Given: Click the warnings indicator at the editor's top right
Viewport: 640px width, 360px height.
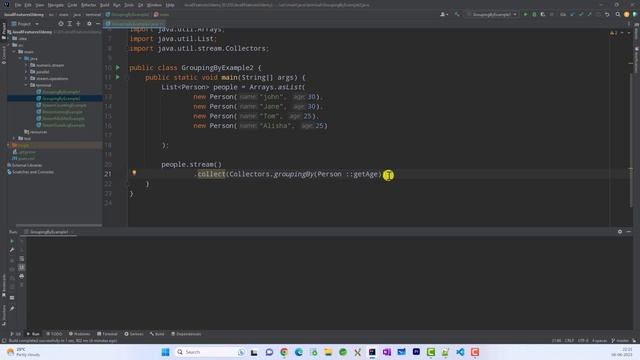Looking at the screenshot, I should click(x=614, y=33).
